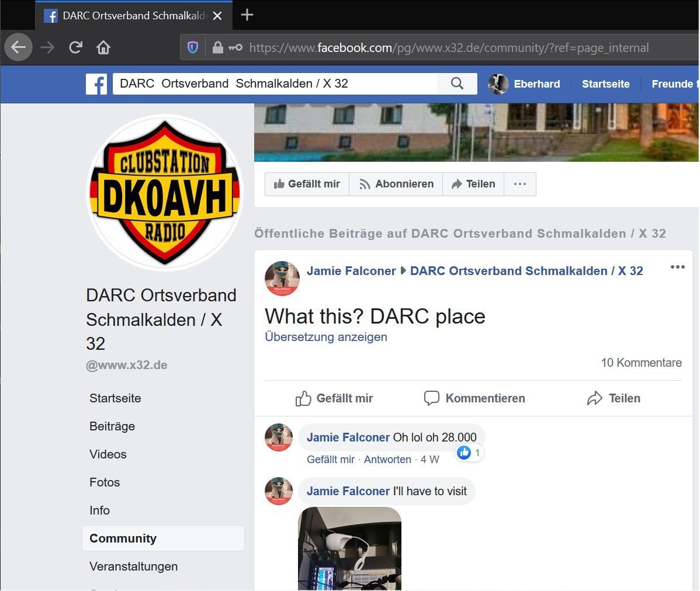Open the page's more options ellipsis button
Image resolution: width=700 pixels, height=591 pixels.
click(x=520, y=184)
